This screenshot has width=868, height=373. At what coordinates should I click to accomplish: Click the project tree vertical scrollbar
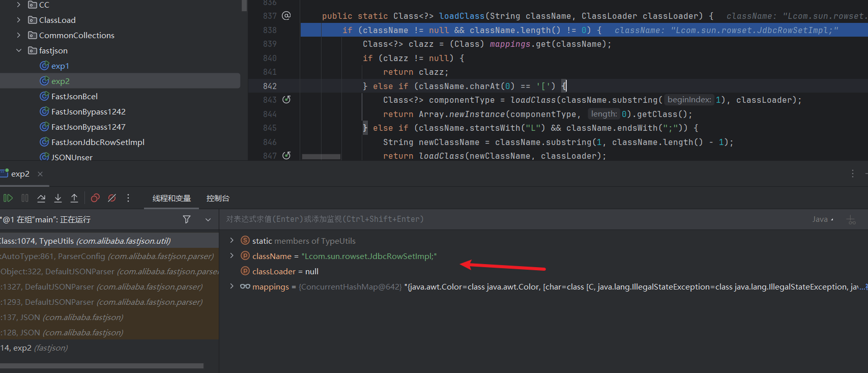(244, 6)
